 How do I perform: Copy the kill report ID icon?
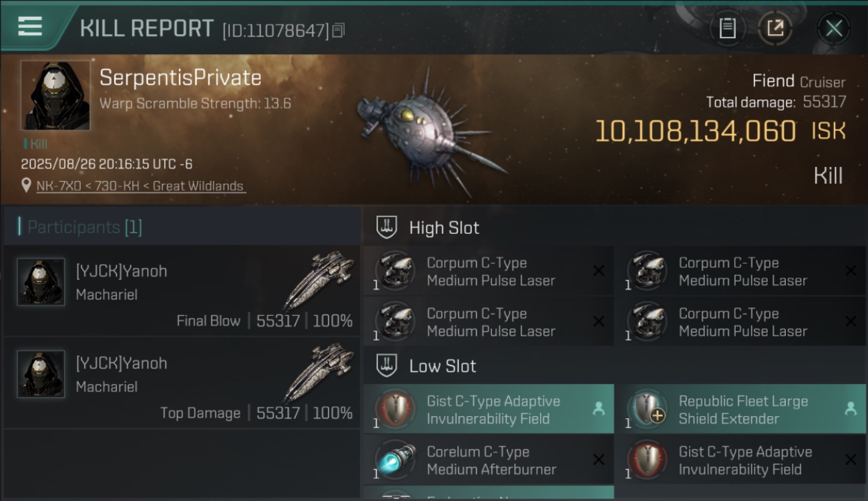(x=339, y=30)
